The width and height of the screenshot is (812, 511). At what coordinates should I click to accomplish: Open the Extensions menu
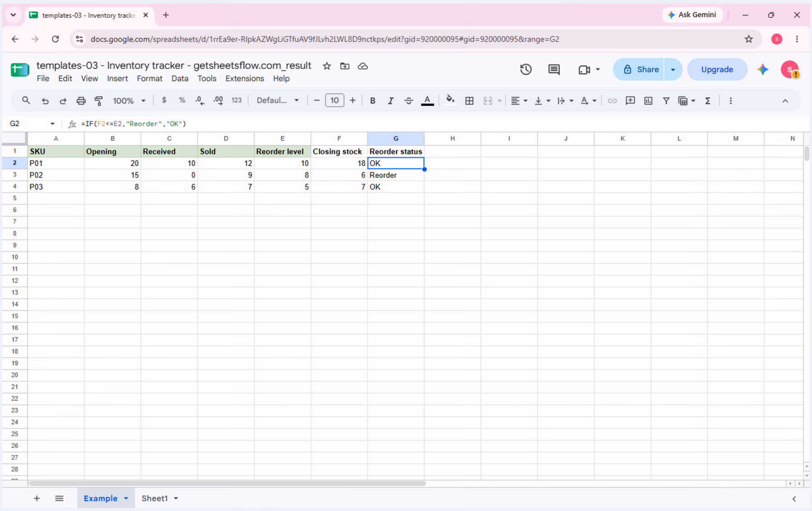tap(245, 79)
